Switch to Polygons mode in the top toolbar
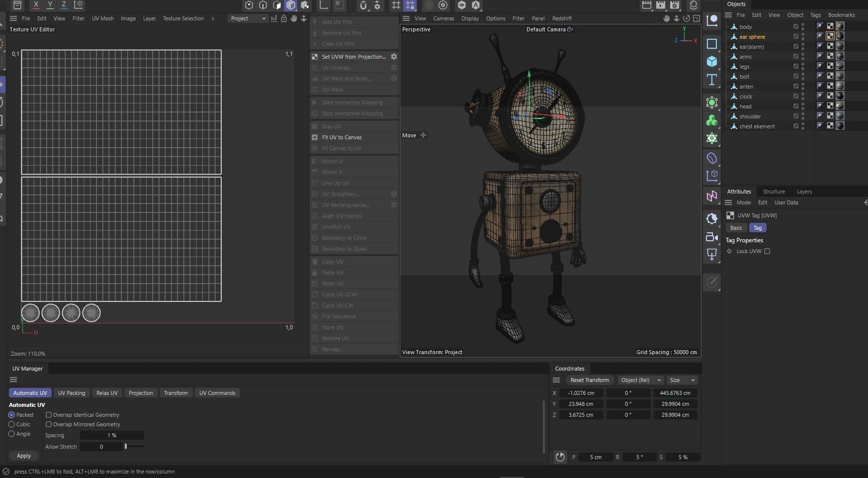This screenshot has height=478, width=868. 277,5
